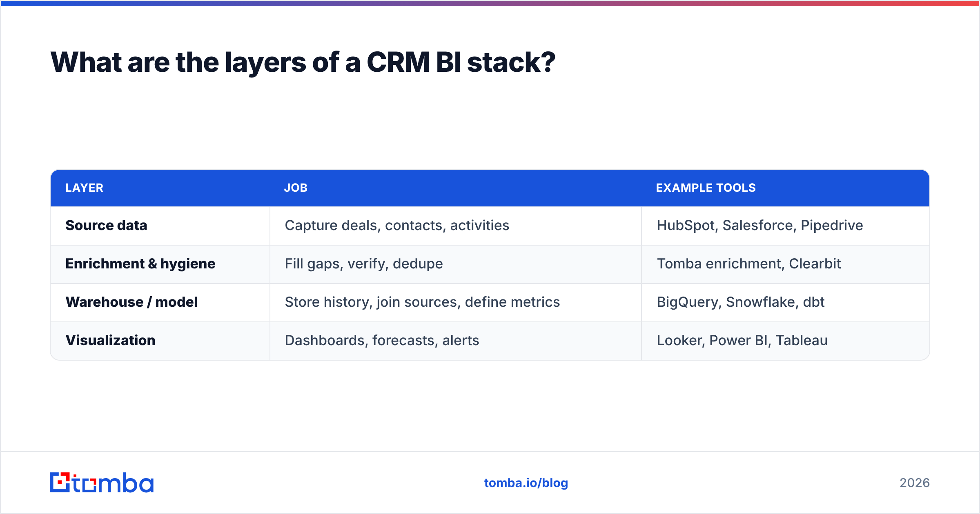Screen dimensions: 980x514
Task: Click 'Looker, Power BI, Tableau' cell
Action: (x=786, y=341)
